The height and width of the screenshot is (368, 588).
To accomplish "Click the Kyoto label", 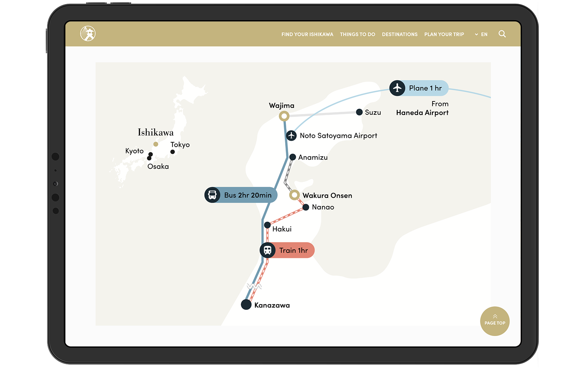I will pos(134,151).
